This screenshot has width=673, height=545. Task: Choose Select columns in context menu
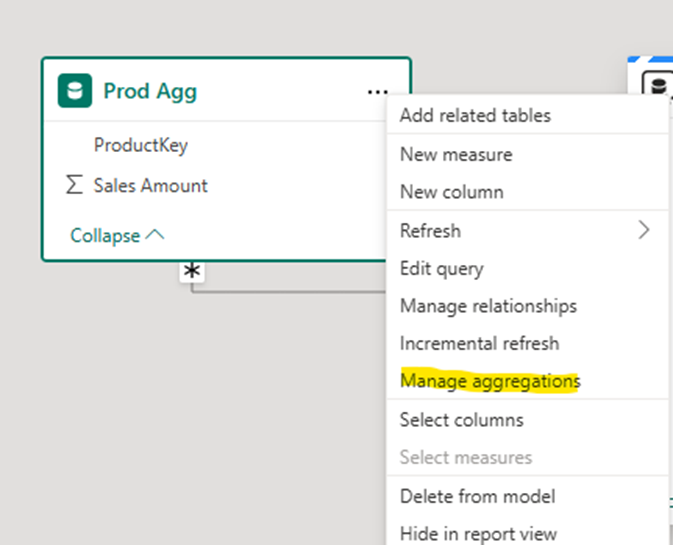point(461,420)
